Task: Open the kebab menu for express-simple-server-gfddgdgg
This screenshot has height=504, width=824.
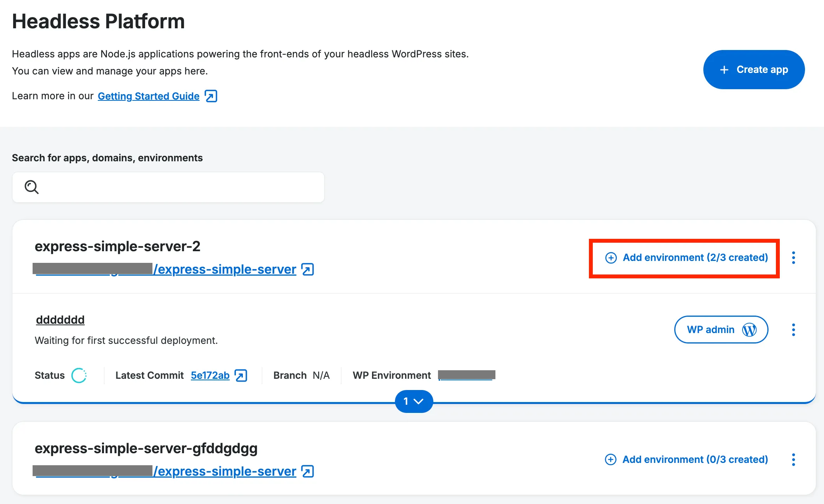Action: [794, 459]
